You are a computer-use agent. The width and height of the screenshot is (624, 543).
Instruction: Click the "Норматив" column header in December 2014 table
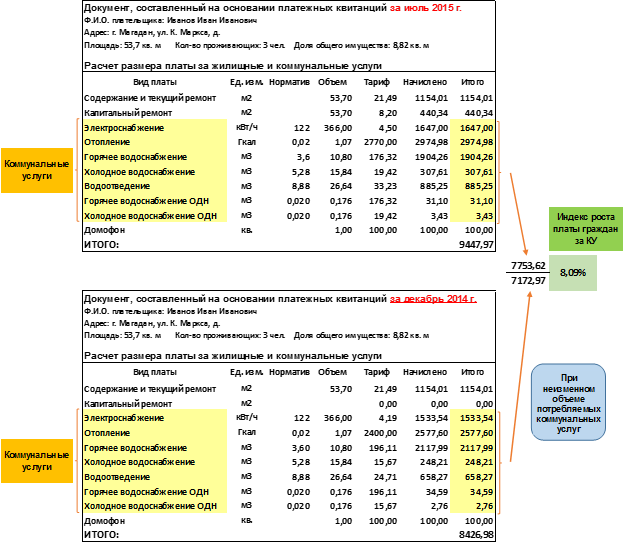[x=289, y=372]
